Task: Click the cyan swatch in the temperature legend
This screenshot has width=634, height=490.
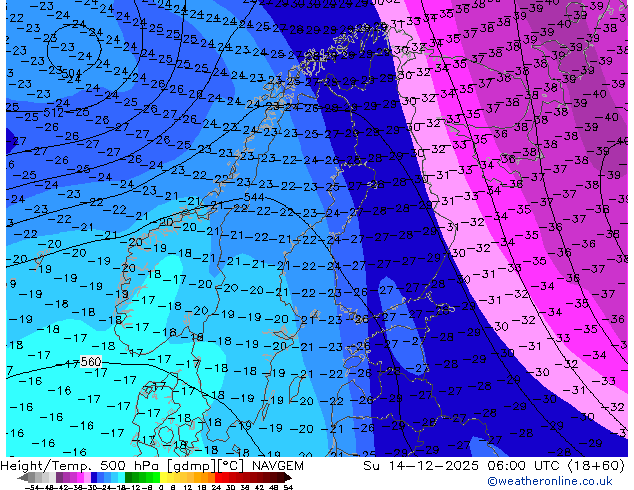Action: [121, 477]
